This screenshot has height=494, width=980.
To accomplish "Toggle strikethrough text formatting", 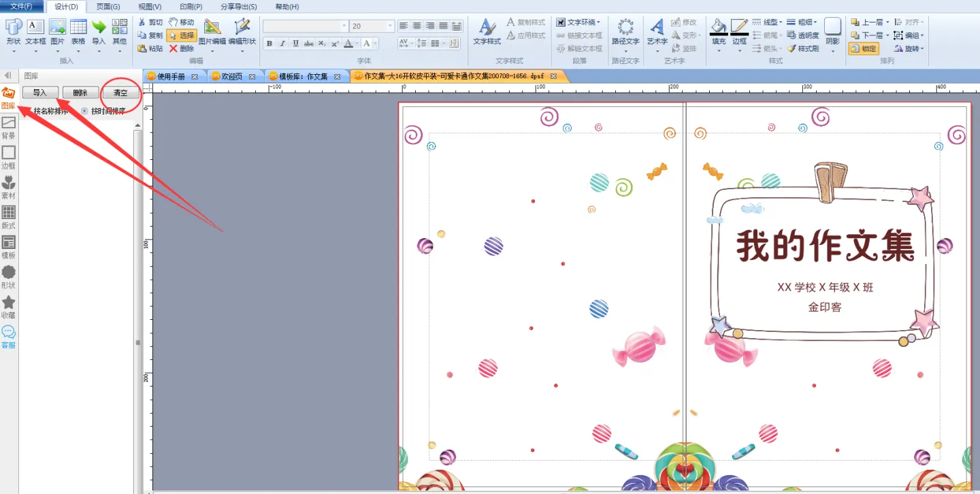I will [x=309, y=44].
